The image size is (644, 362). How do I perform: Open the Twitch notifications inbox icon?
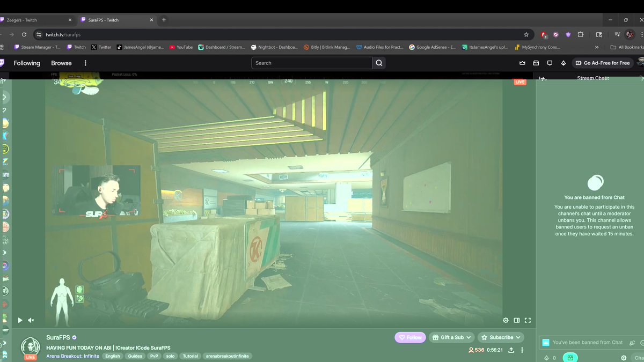click(x=536, y=63)
